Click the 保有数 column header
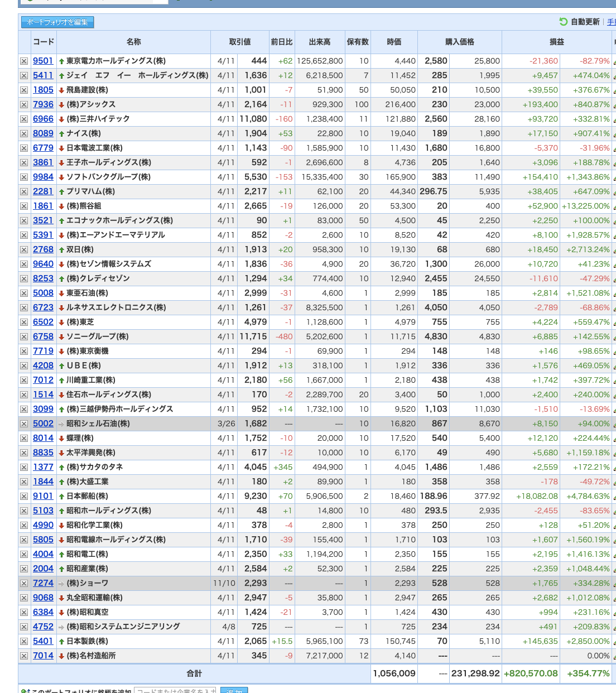The height and width of the screenshot is (693, 616). coord(358,42)
